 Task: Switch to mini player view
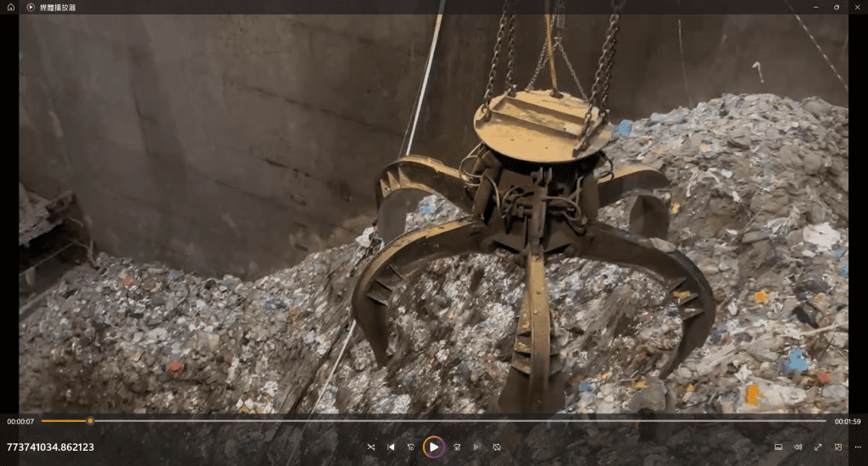[838, 447]
